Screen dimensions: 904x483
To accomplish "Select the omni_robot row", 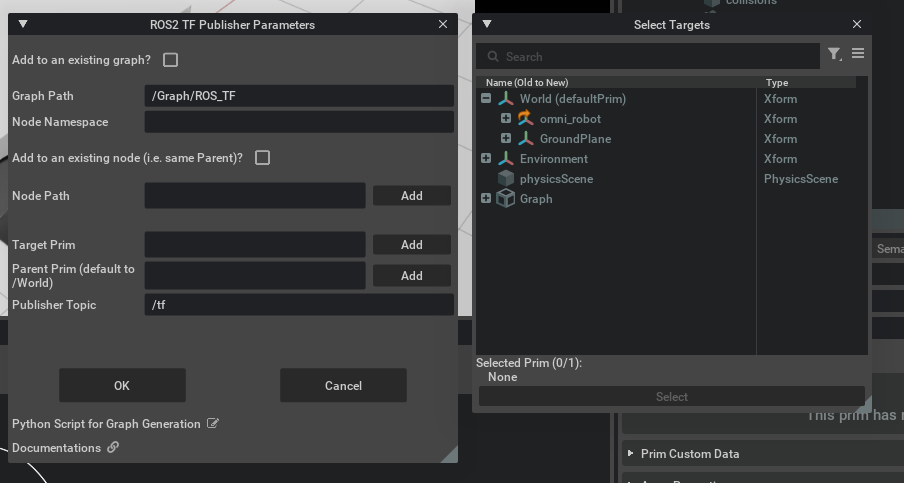I will click(671, 119).
